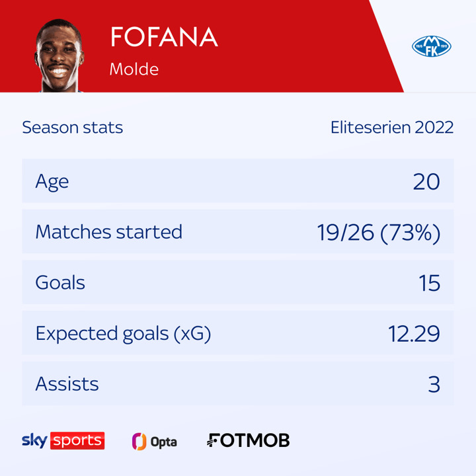Click the Molde FK club crest
The height and width of the screenshot is (476, 476).
pyautogui.click(x=432, y=46)
